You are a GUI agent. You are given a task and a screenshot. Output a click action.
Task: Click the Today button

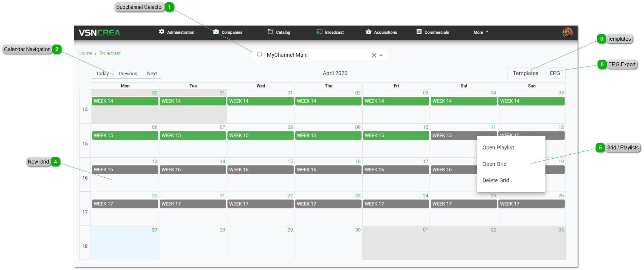[102, 73]
